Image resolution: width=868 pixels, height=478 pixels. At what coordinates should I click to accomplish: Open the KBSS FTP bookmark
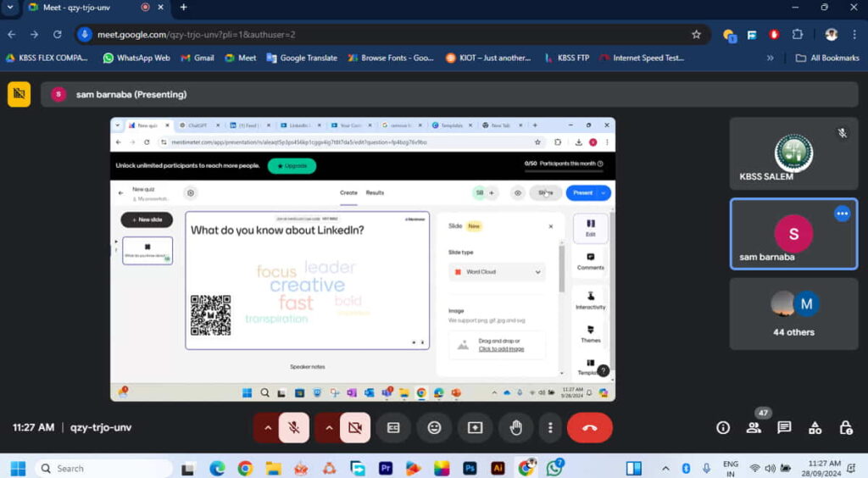567,58
